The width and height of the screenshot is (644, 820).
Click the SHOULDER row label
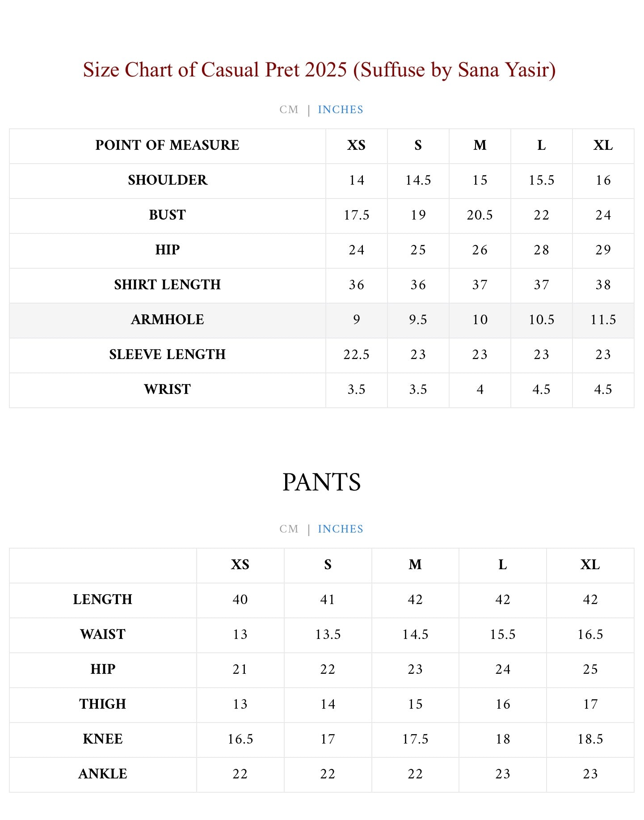click(167, 180)
